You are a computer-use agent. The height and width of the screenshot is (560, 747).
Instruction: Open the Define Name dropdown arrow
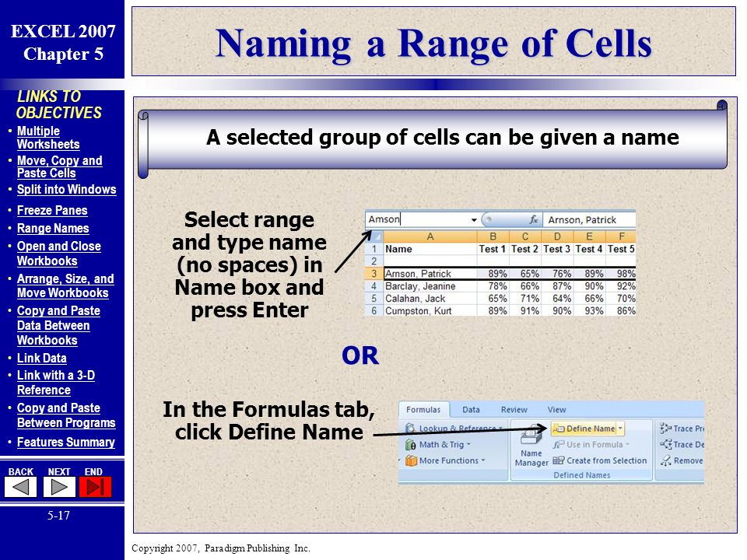(x=620, y=429)
